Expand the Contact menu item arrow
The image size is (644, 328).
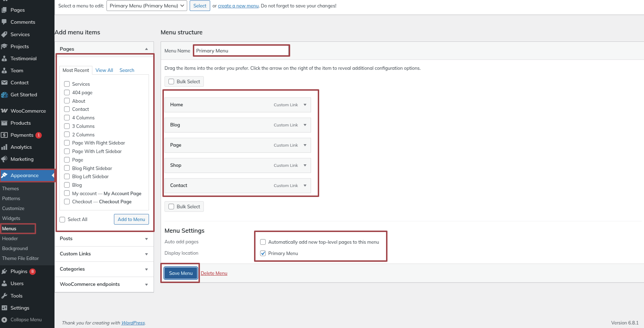coord(305,186)
